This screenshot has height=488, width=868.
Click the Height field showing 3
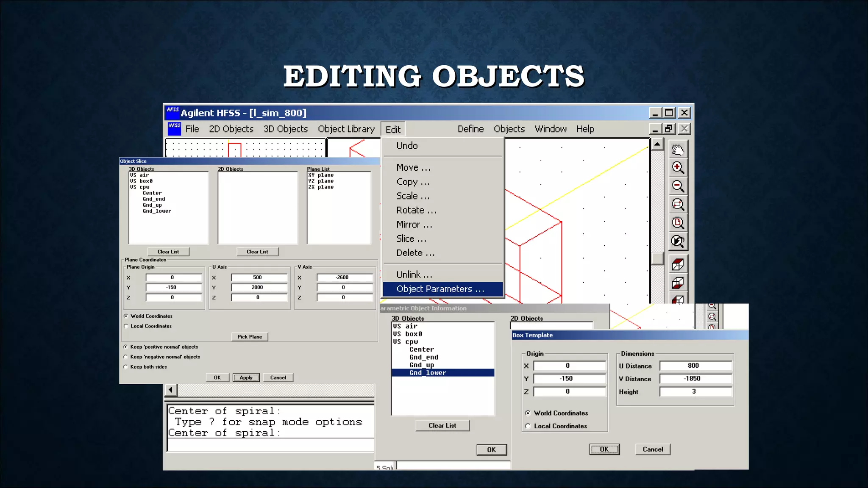pos(696,391)
